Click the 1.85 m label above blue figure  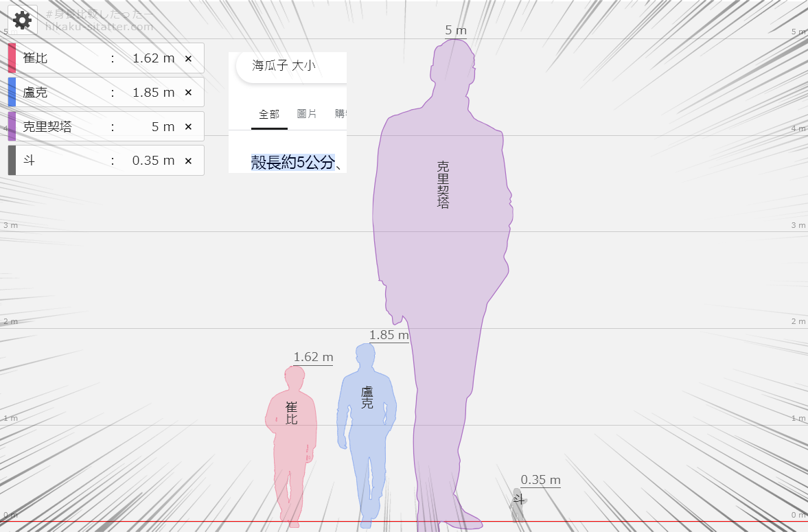(x=389, y=335)
